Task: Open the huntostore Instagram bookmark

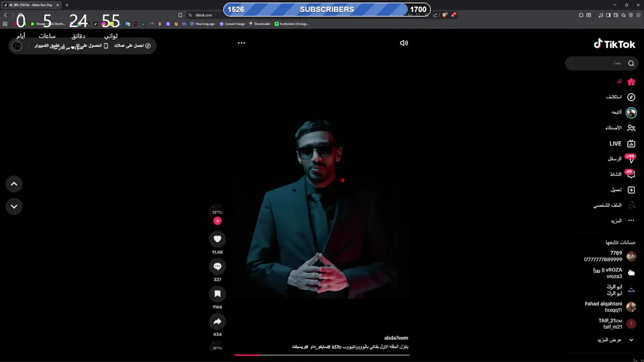Action: click(x=292, y=24)
